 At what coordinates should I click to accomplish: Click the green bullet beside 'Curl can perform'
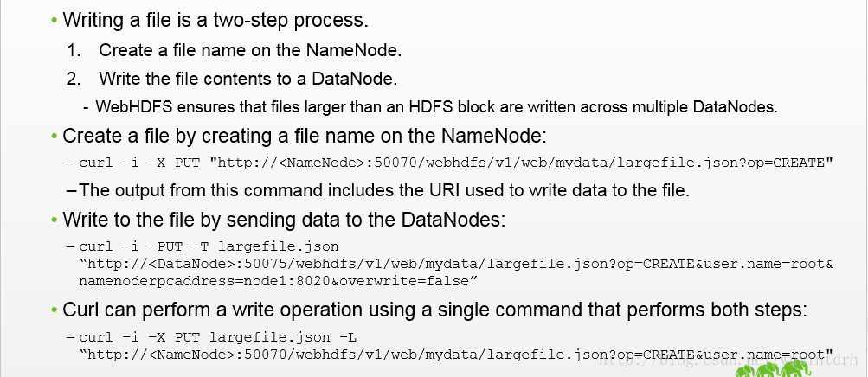click(x=55, y=310)
